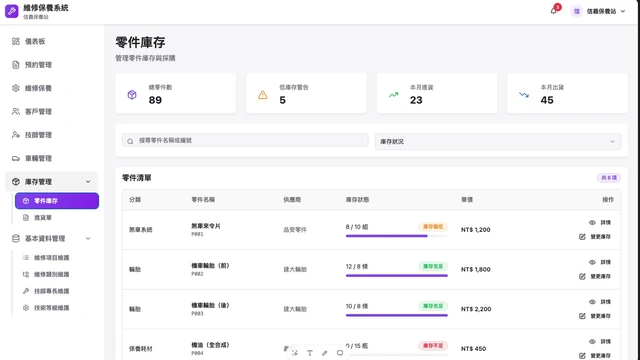Viewport: 640px width, 360px height.
Task: Open 技師專長維護 submenu item
Action: click(x=57, y=291)
